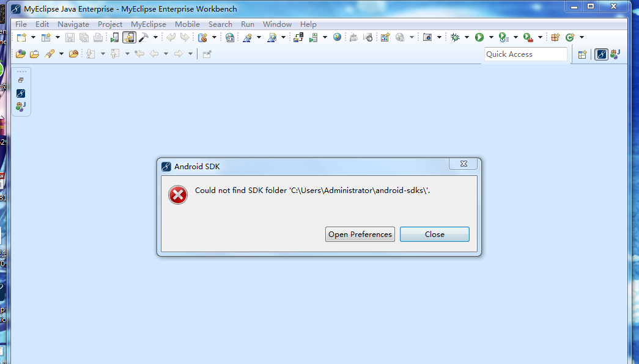Open dropdown arrow beside database bean icon

[x=214, y=37]
